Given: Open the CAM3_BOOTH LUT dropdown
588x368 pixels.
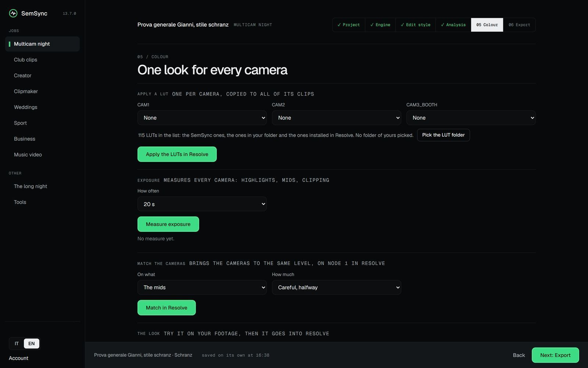Looking at the screenshot, I should coord(471,118).
